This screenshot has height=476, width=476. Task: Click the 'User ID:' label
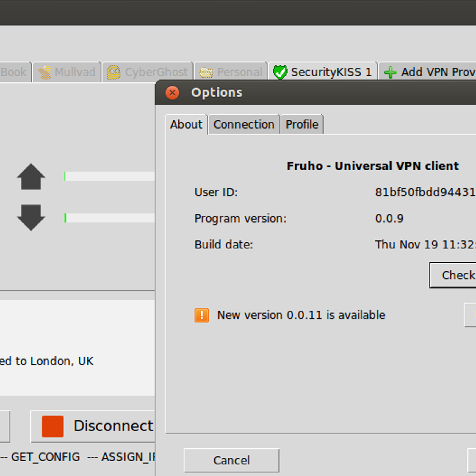(x=216, y=192)
